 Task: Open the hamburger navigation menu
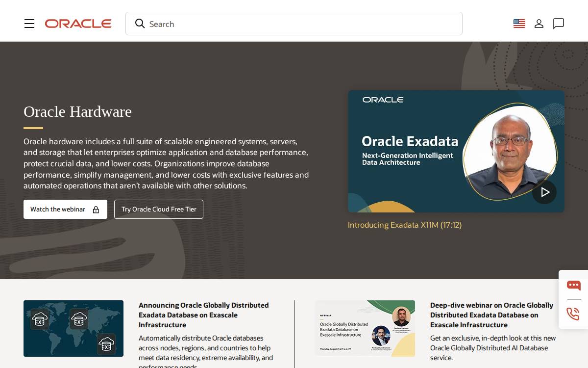(x=29, y=24)
